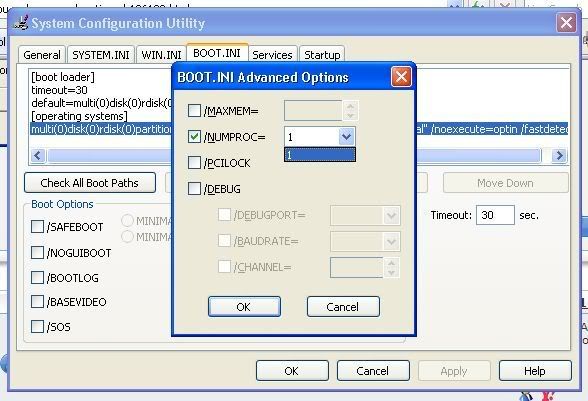Open the /DEBUGPORT= dropdown
This screenshot has height=401, width=588.
[x=391, y=215]
